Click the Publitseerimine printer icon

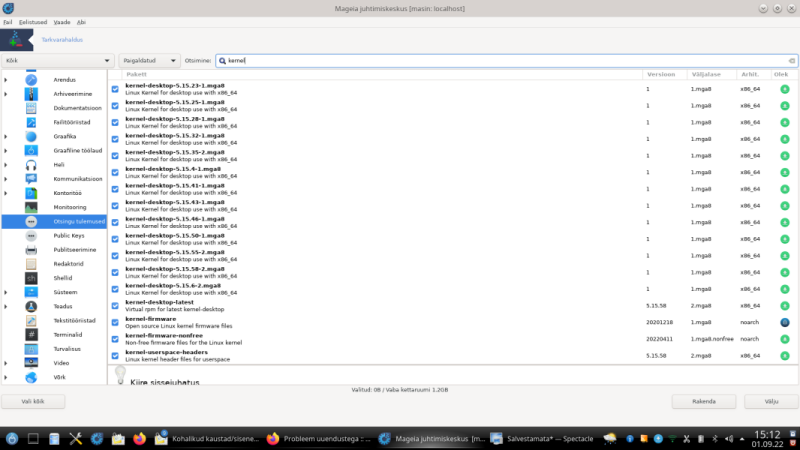pos(31,250)
